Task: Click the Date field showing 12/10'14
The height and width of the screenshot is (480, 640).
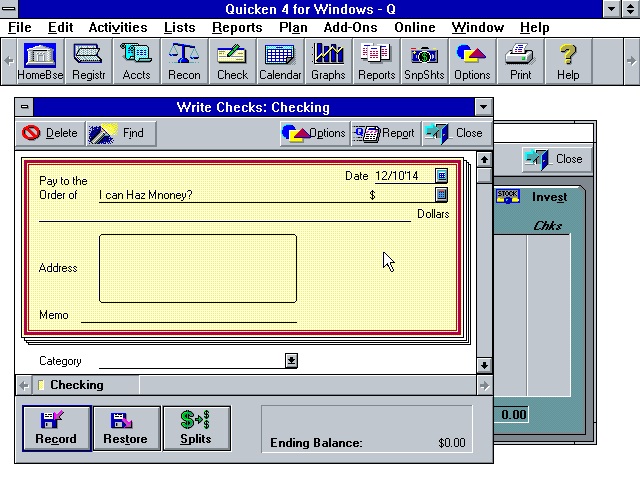Action: [404, 176]
